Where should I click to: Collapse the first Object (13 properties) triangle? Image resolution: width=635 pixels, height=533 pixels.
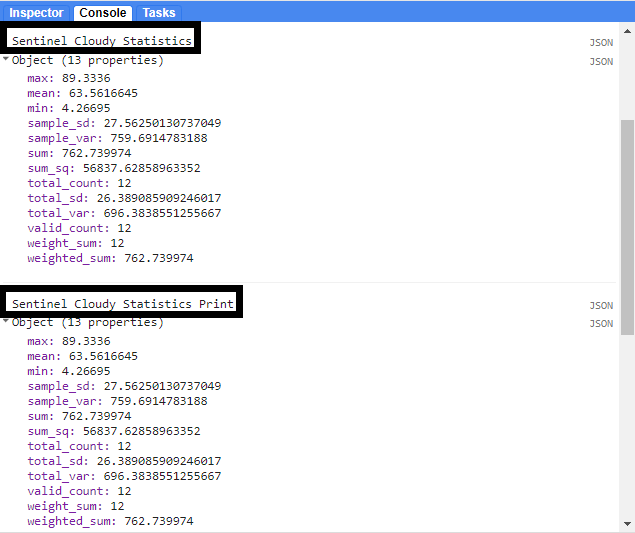point(6,60)
